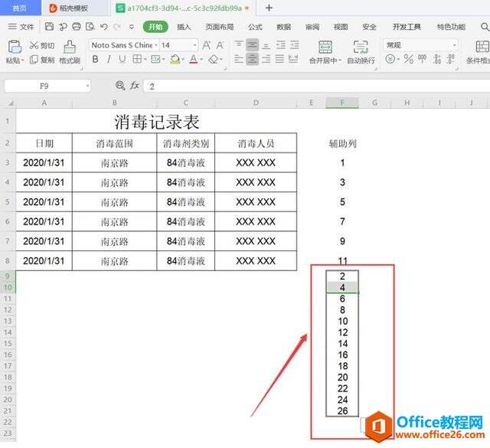This screenshot has height=448, width=490.
Task: Click the select-all corner of sheet
Action: 8,103
